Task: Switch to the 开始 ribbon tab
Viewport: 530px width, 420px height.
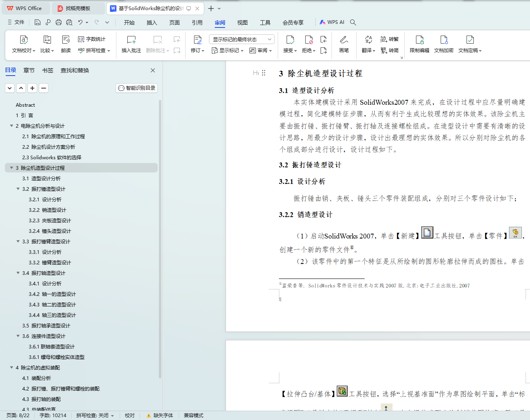Action: (x=129, y=23)
